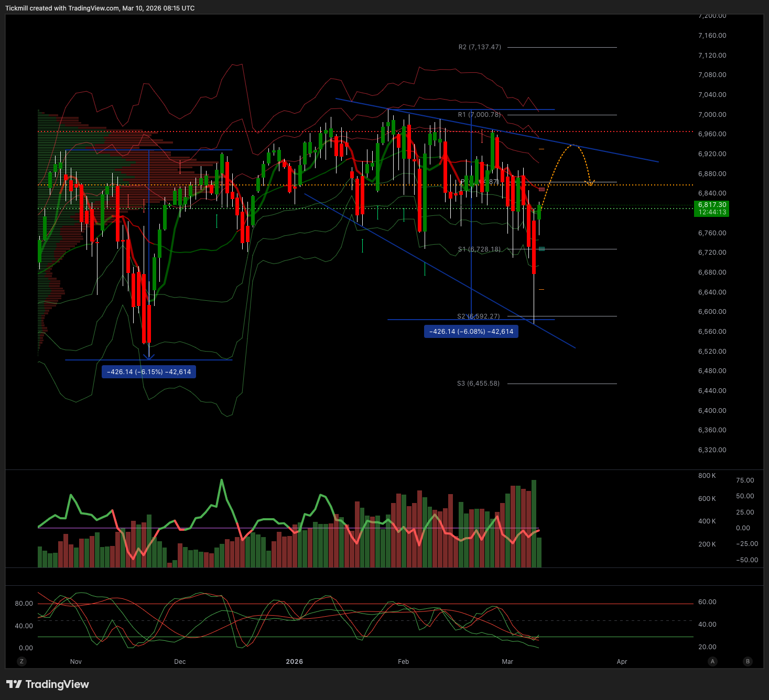Click the -426.14 (-6.08%) measurement box
The image size is (769, 700).
point(471,332)
